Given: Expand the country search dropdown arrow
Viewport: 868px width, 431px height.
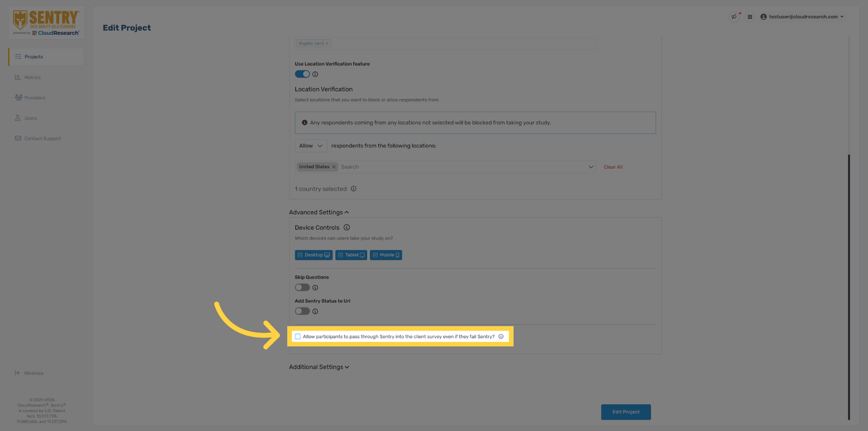Looking at the screenshot, I should [591, 167].
